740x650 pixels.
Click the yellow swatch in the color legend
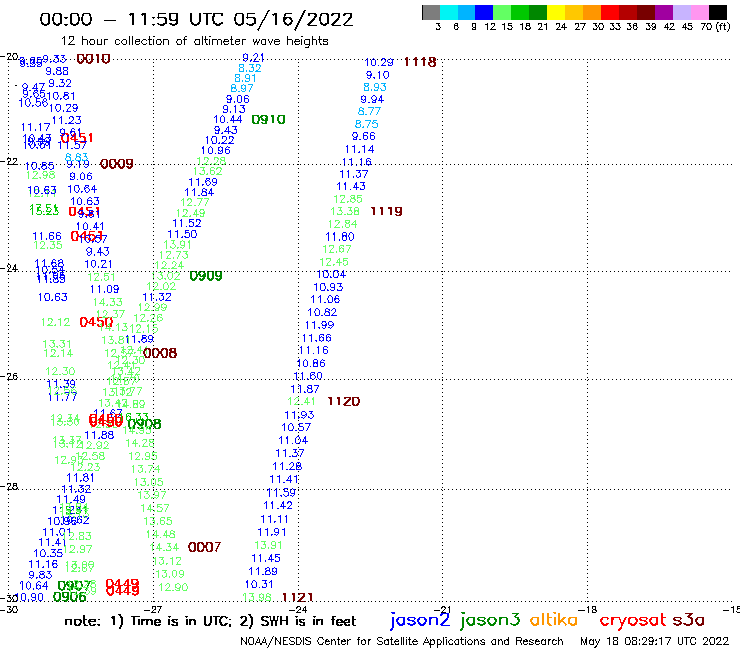(x=556, y=12)
